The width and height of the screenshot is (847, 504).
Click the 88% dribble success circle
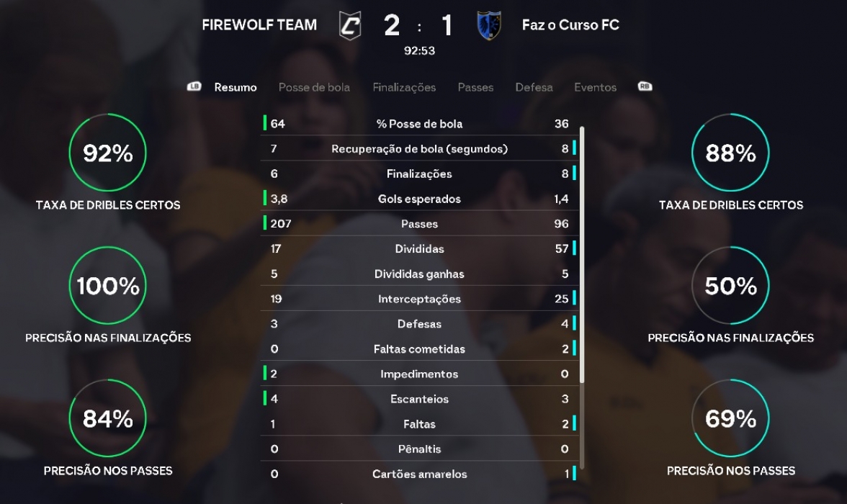(x=730, y=153)
